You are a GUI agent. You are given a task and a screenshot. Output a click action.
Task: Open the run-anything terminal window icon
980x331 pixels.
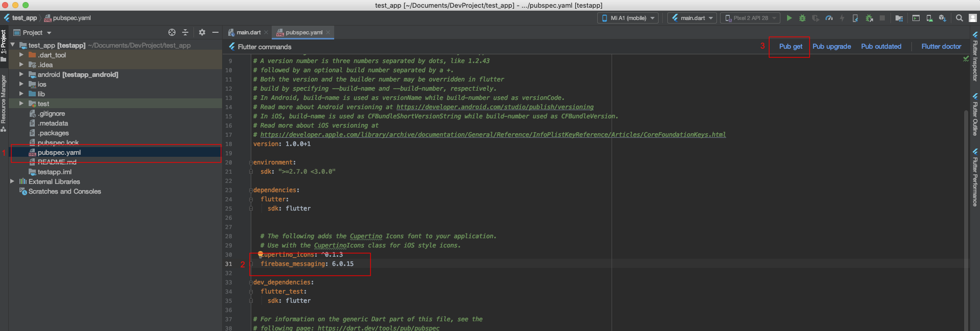pyautogui.click(x=916, y=18)
